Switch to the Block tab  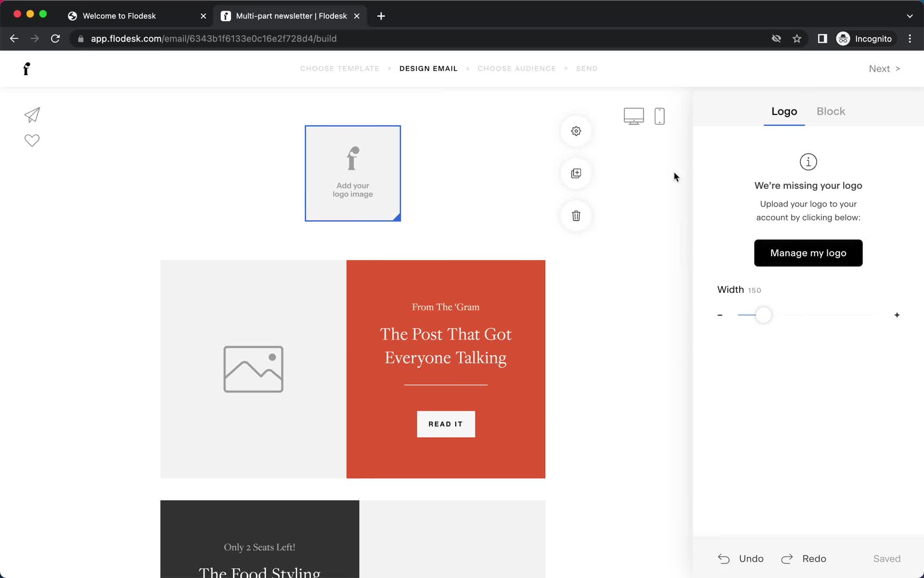tap(831, 111)
